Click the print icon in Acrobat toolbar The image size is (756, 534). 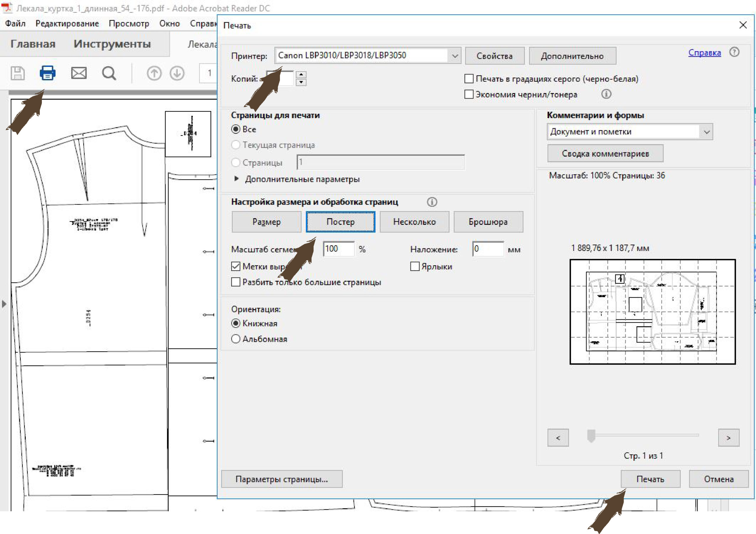[48, 73]
